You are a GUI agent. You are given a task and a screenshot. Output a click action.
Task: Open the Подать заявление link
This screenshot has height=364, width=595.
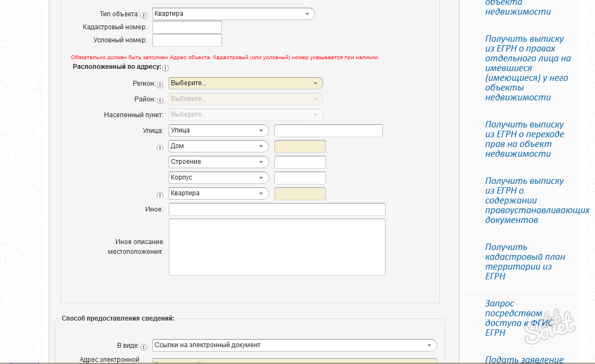pyautogui.click(x=524, y=360)
